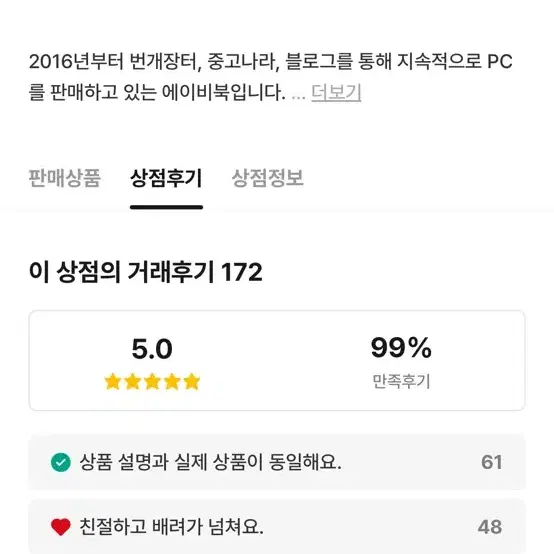Click the second yellow rating star
The image size is (554, 554).
click(133, 382)
